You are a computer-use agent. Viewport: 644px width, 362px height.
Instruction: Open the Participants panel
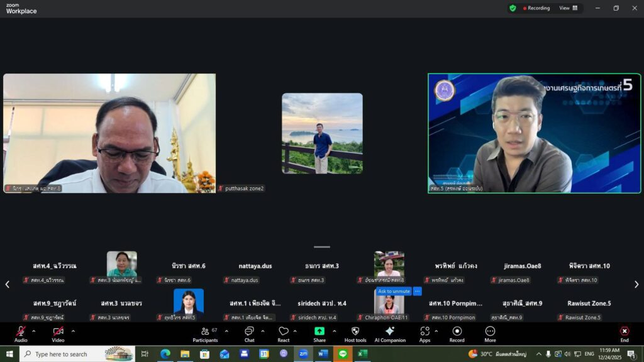(x=205, y=333)
